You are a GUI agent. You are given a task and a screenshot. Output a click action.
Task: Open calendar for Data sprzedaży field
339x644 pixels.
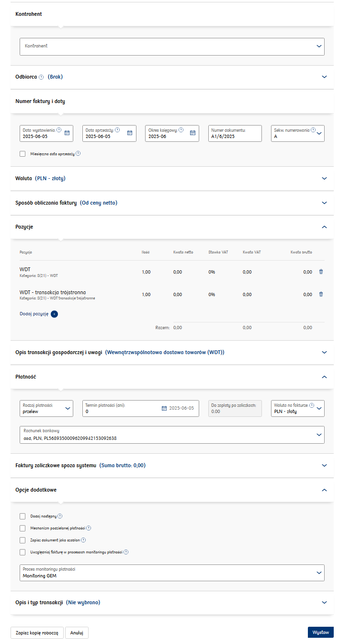click(x=129, y=133)
